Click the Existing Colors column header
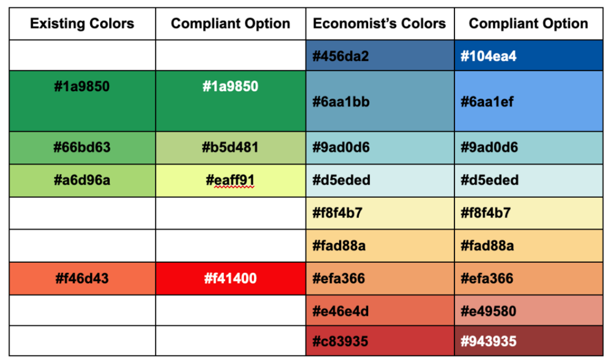 click(x=82, y=24)
